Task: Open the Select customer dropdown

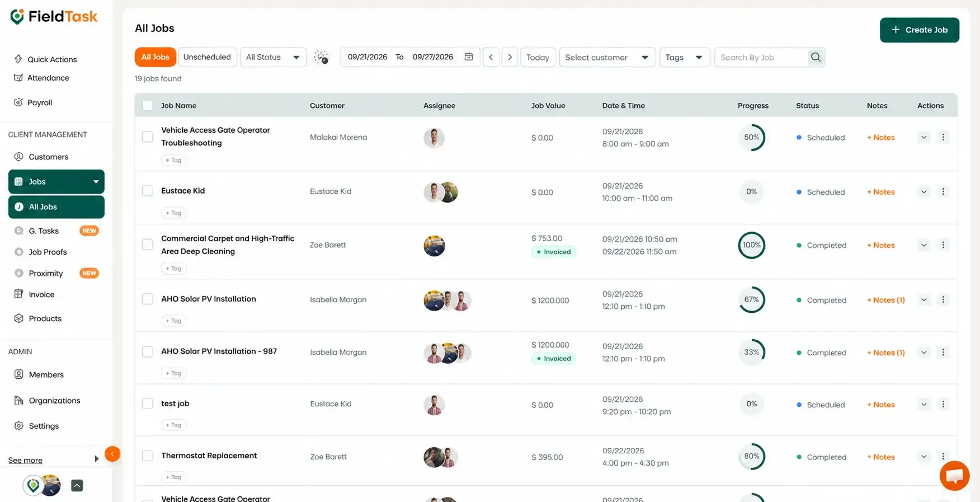Action: [607, 57]
